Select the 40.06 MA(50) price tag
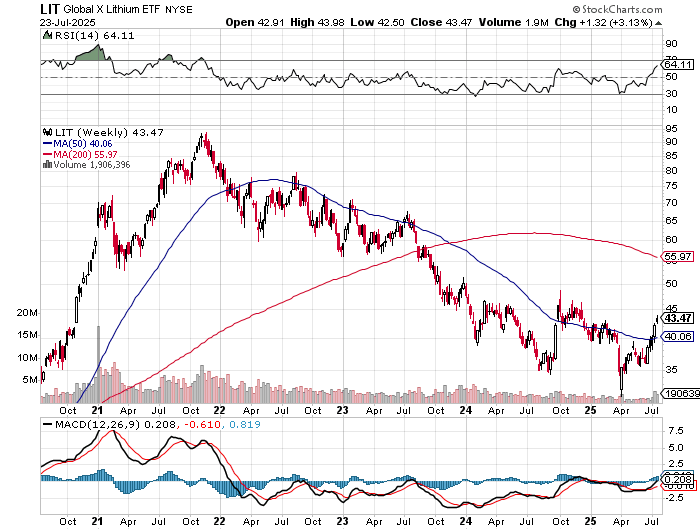 point(678,337)
